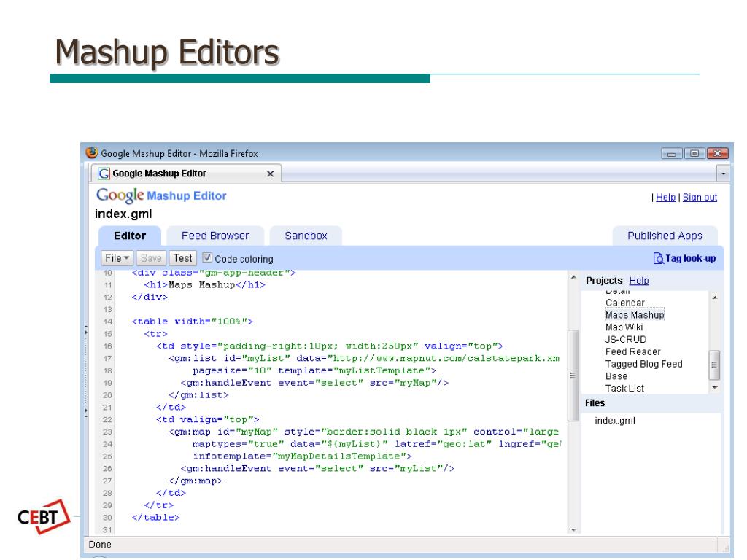
Task: Click the Done status bar text
Action: pos(100,544)
